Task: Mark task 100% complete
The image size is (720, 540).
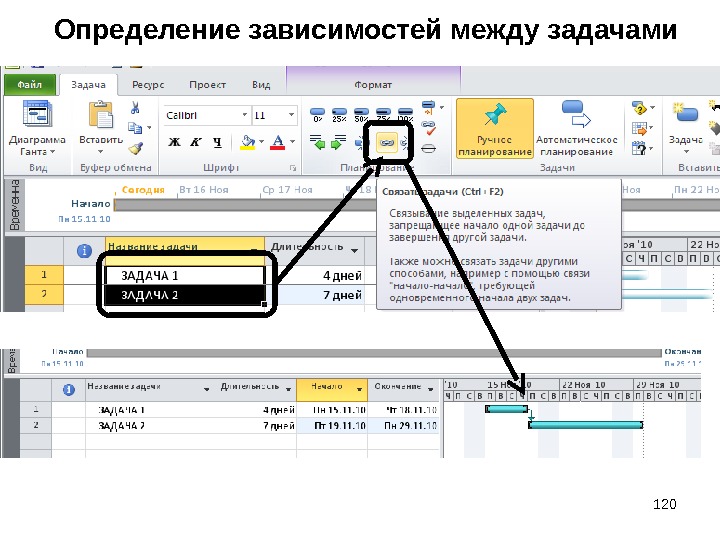Action: [405, 115]
